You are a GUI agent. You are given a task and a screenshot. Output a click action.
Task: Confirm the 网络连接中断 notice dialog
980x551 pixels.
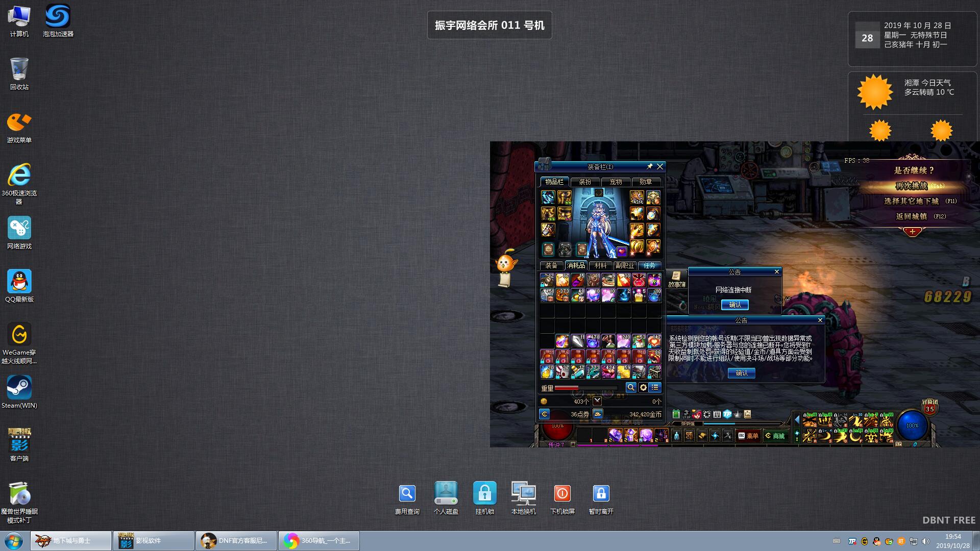point(735,305)
